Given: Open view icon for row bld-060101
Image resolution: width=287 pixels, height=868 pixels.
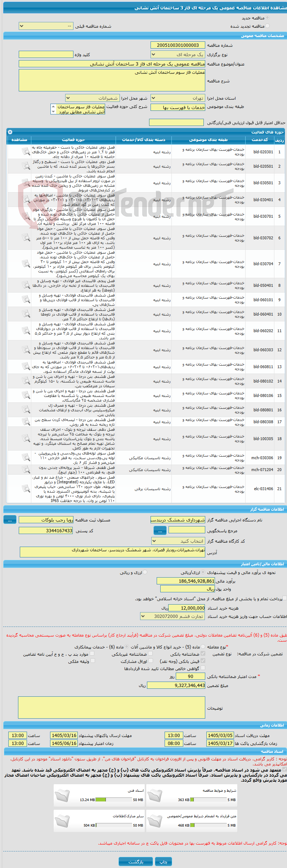Looking at the screenshot, I should [x=26, y=300].
